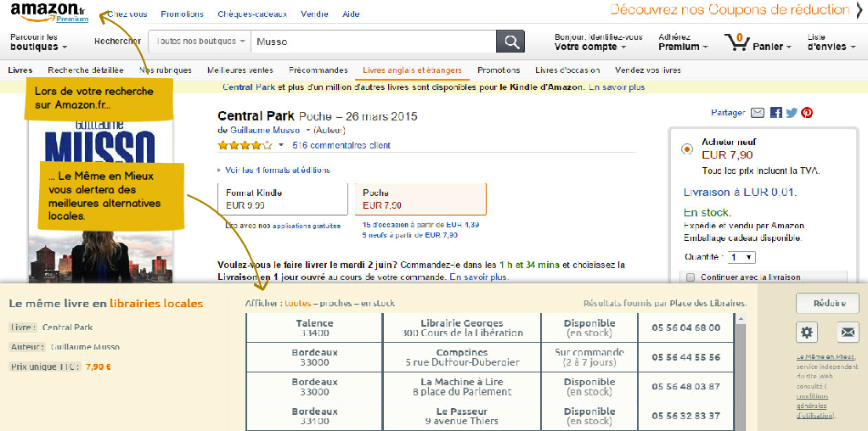This screenshot has height=431, width=868.
Task: Select Livres anglais et étrangers tab
Action: (412, 70)
